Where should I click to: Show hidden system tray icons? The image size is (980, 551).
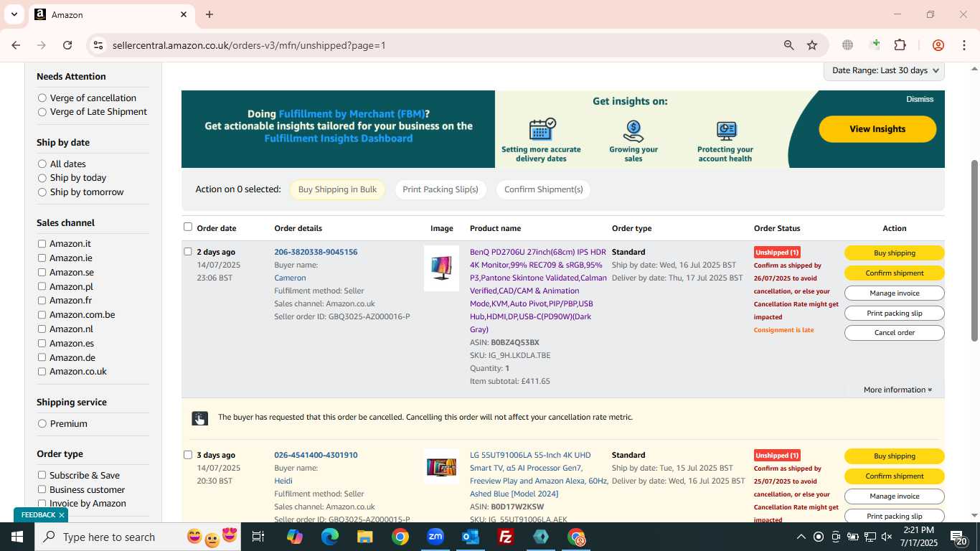801,537
